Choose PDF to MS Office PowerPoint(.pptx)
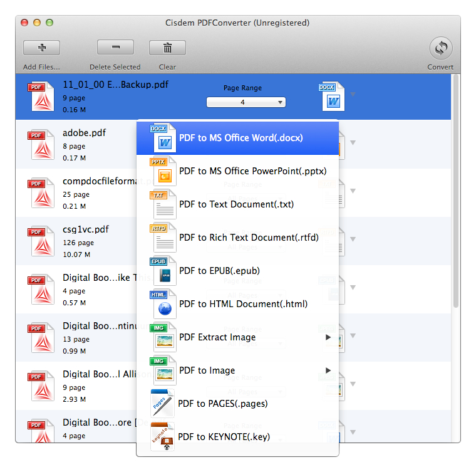The width and height of the screenshot is (476, 467). pos(237,171)
